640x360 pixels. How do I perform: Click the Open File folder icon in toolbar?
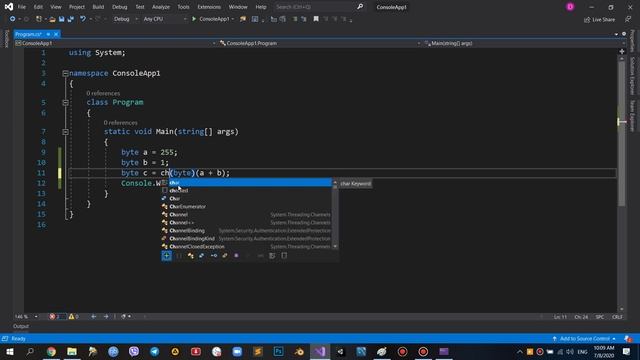[x=52, y=19]
